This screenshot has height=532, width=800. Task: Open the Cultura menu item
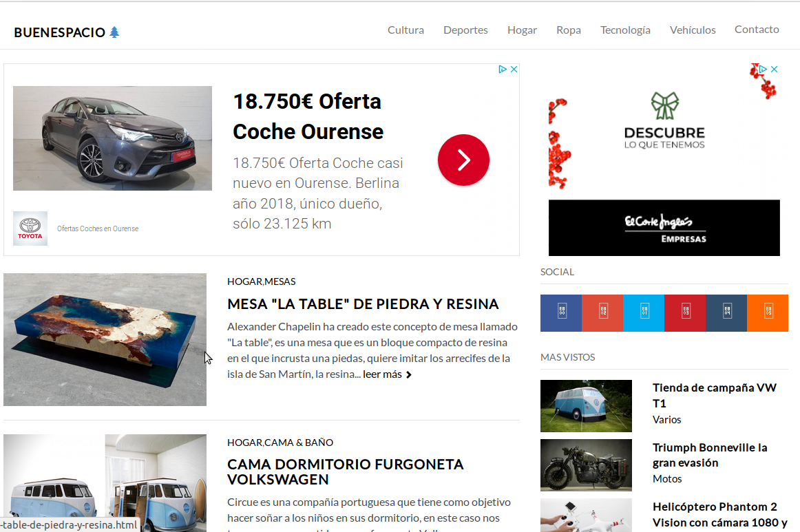406,30
